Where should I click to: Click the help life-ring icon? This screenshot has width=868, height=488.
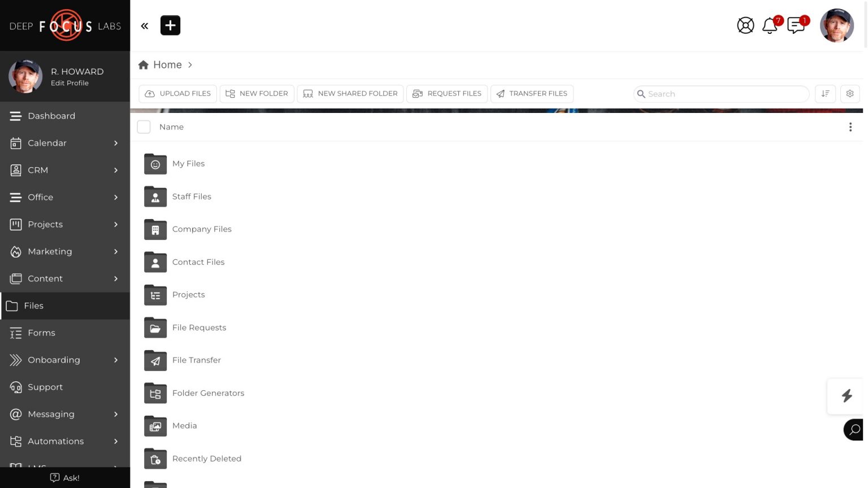[745, 25]
